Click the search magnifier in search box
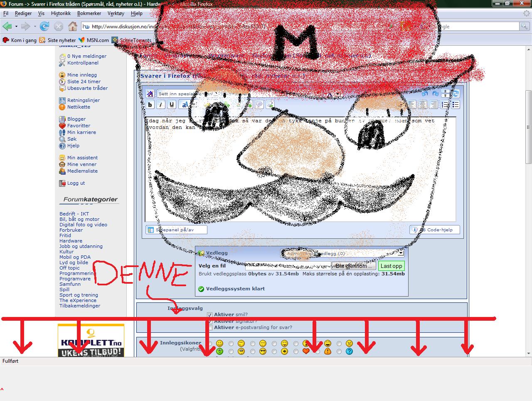The height and width of the screenshot is (401, 532). coord(525,26)
